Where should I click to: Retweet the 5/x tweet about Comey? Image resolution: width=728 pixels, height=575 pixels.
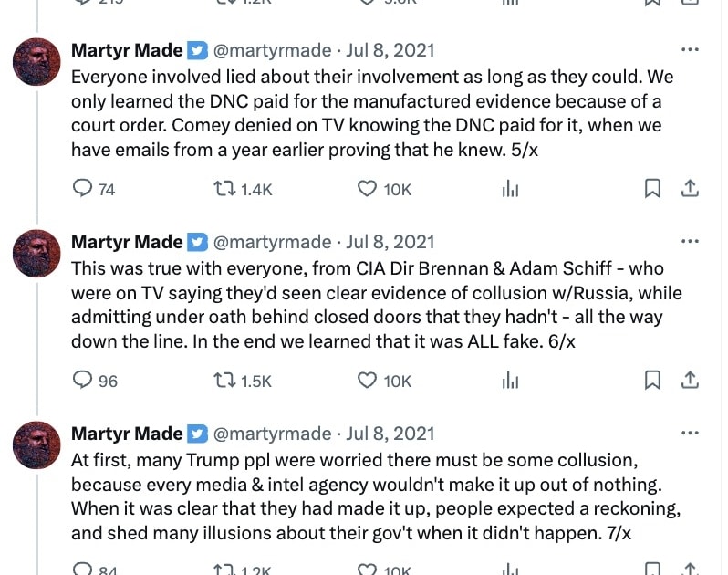click(224, 189)
